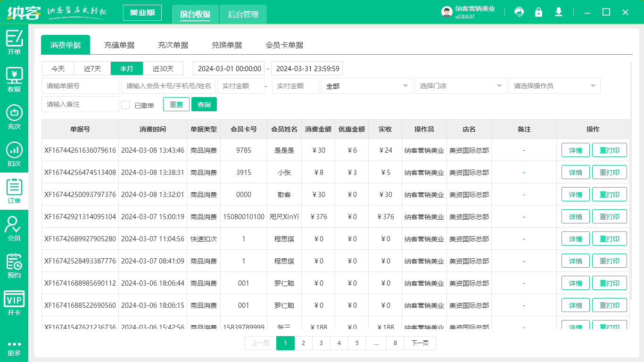Click 详情 for order XF16744261636079616
Viewport: 644px width, 362px height.
point(575,150)
